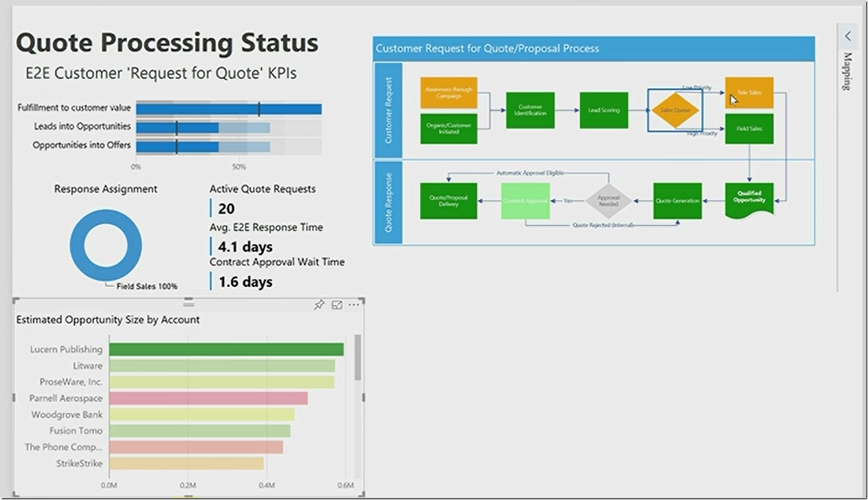
Task: Select the Customer Identification shape
Action: click(530, 110)
